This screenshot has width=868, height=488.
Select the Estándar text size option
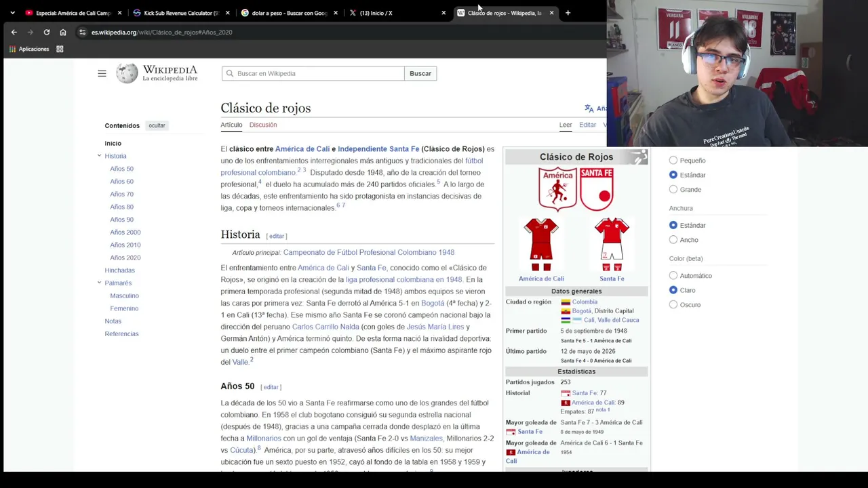673,175
